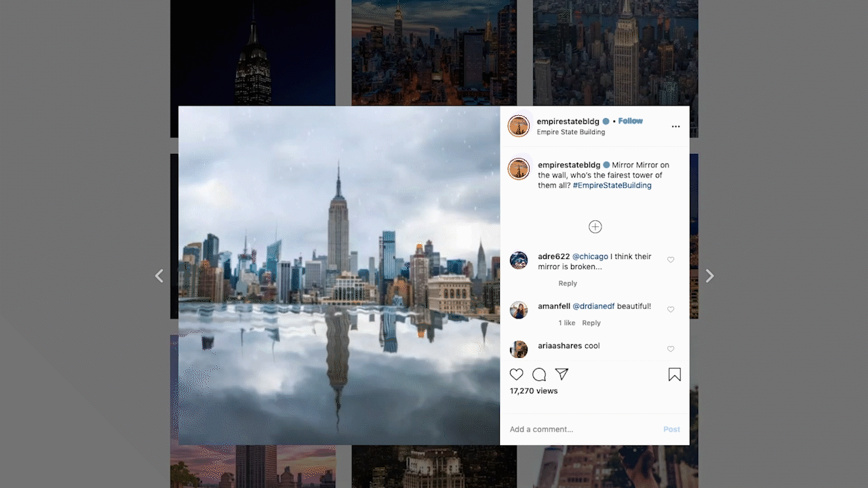868x488 pixels.
Task: Open background dusk city skyline thumbnail
Action: tap(434, 53)
